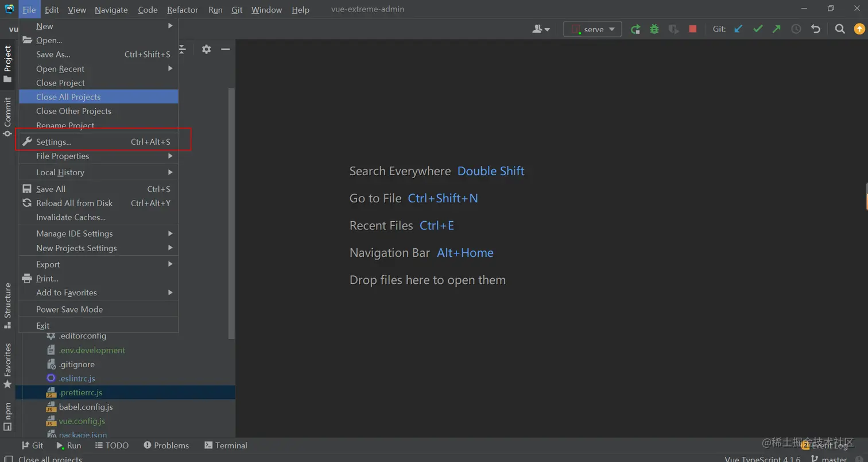Open the Window menu
The width and height of the screenshot is (868, 462).
[266, 10]
